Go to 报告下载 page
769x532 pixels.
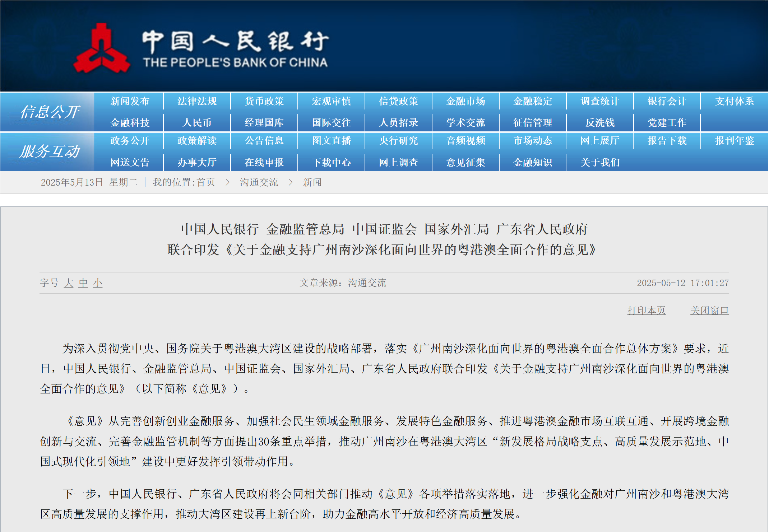pos(667,141)
